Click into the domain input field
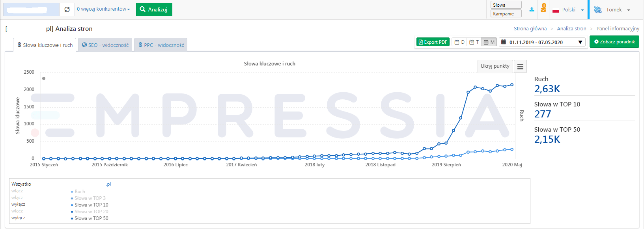This screenshot has height=229, width=644. (31, 9)
